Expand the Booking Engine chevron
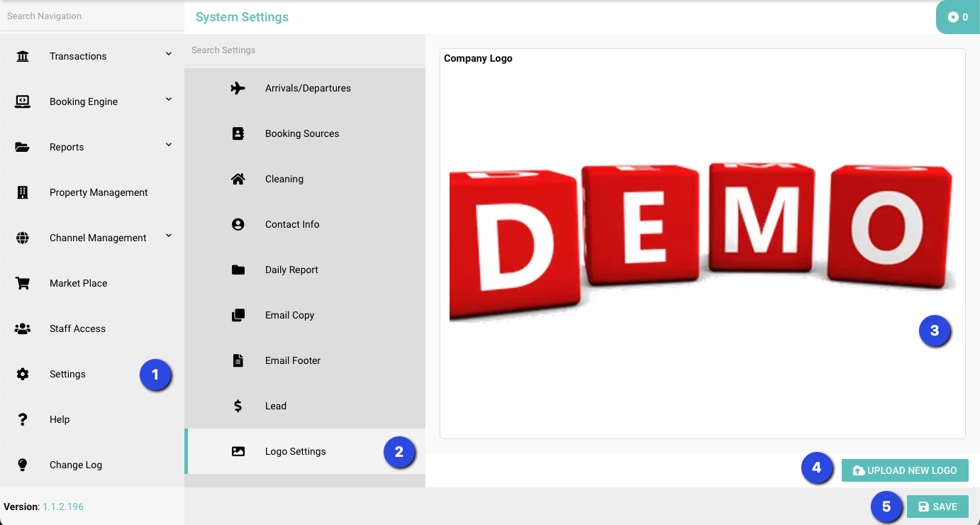Screen dimensions: 980x525 click(169, 99)
